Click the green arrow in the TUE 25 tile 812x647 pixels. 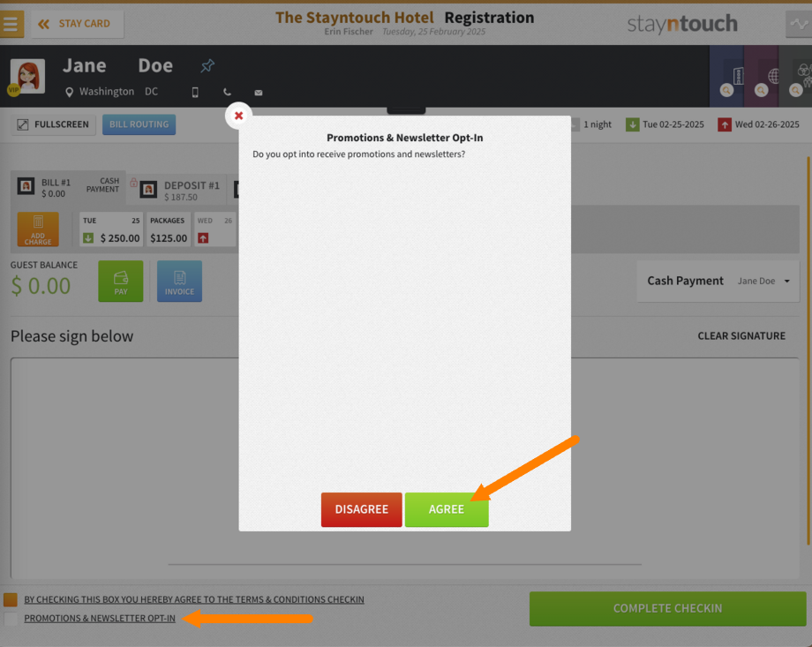point(88,237)
